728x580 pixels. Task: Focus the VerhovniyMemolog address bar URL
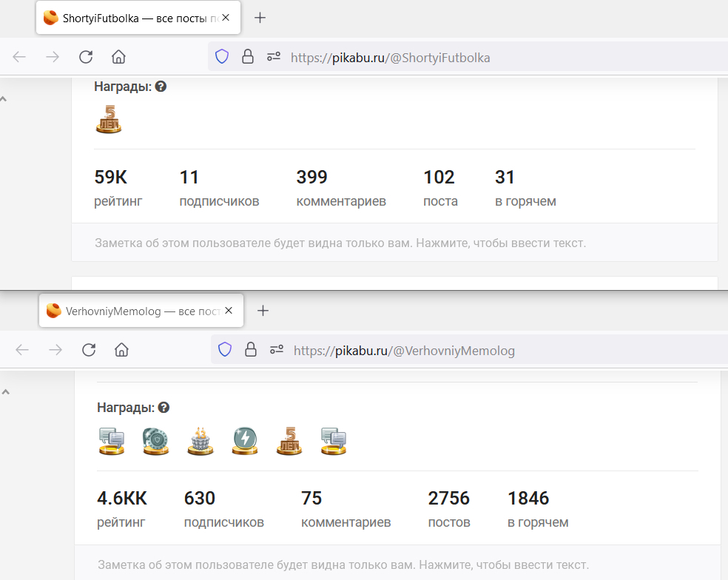[444, 351]
